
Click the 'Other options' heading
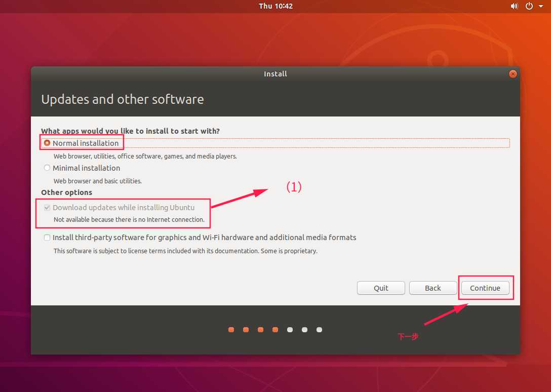(x=66, y=192)
